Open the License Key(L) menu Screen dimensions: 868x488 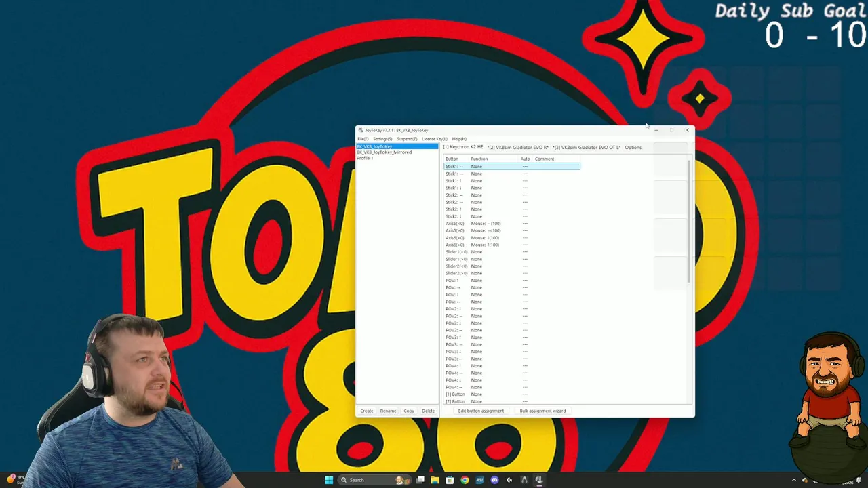tap(434, 139)
